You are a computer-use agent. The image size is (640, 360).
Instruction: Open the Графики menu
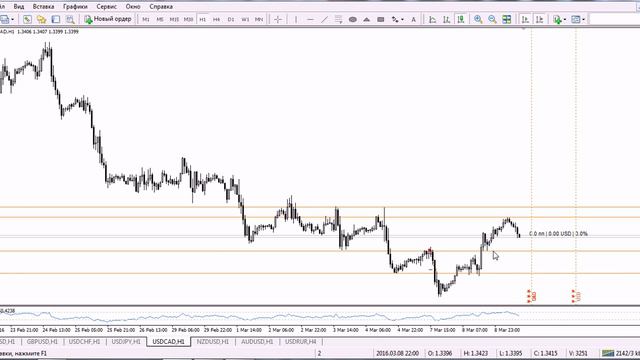75,7
